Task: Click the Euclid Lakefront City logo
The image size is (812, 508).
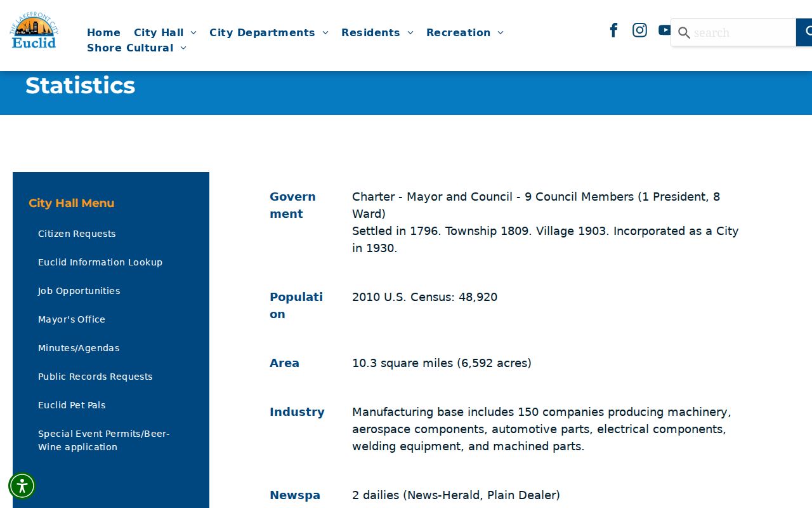Action: (x=34, y=31)
